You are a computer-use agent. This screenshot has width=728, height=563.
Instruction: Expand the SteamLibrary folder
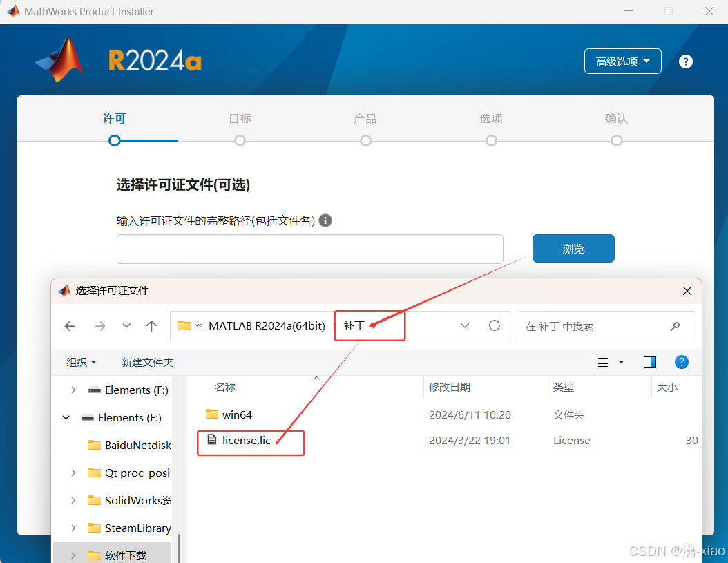point(73,528)
